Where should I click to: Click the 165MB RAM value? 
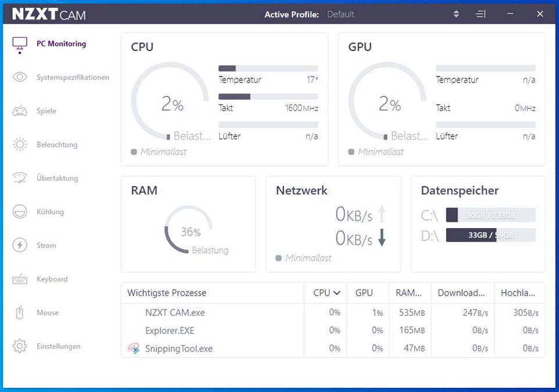tap(412, 330)
